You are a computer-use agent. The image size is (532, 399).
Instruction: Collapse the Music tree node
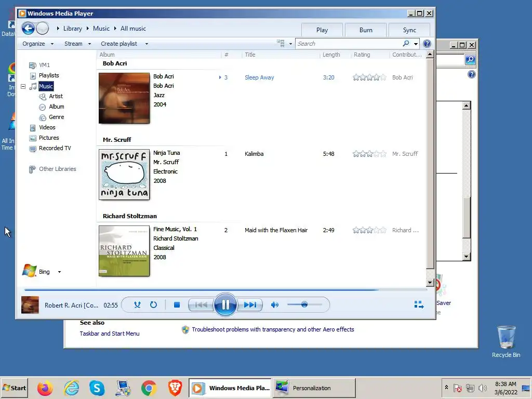23,87
